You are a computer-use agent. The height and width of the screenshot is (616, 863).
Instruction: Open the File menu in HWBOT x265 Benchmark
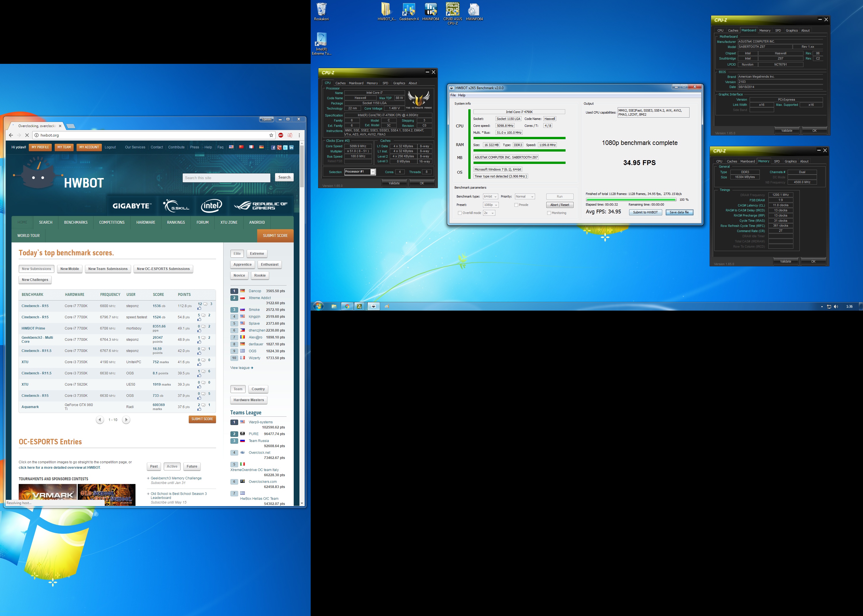(453, 95)
